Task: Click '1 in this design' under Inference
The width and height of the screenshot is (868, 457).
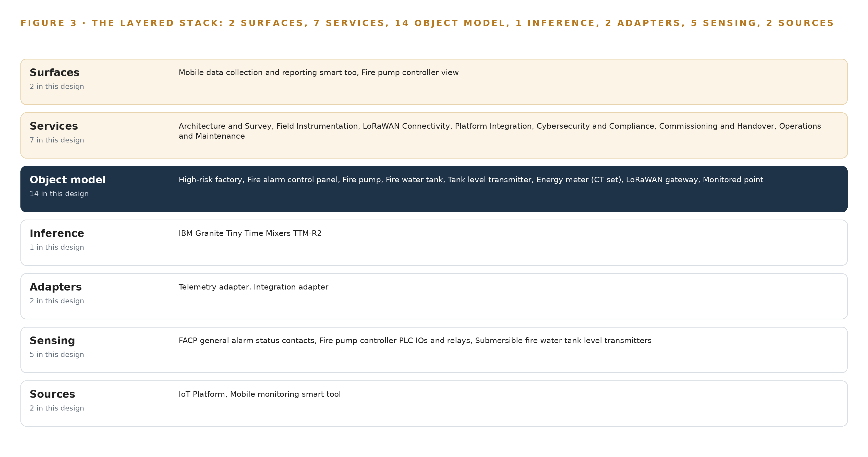Action: [57, 247]
